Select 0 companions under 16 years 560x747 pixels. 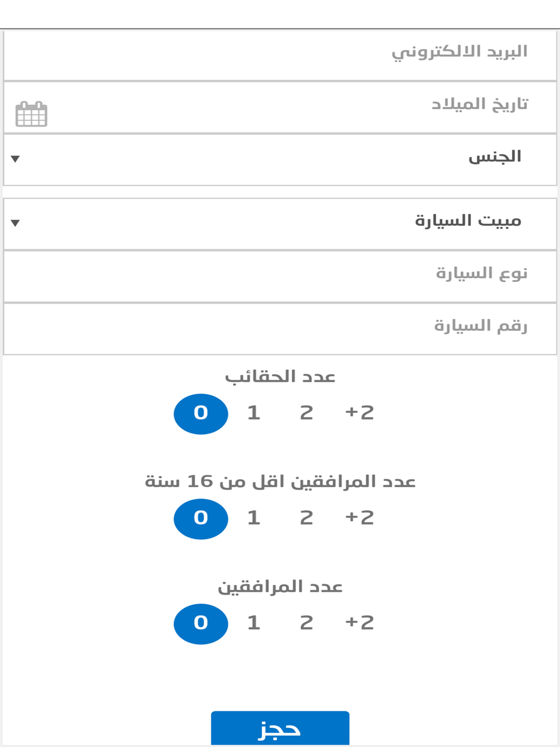pos(201,519)
